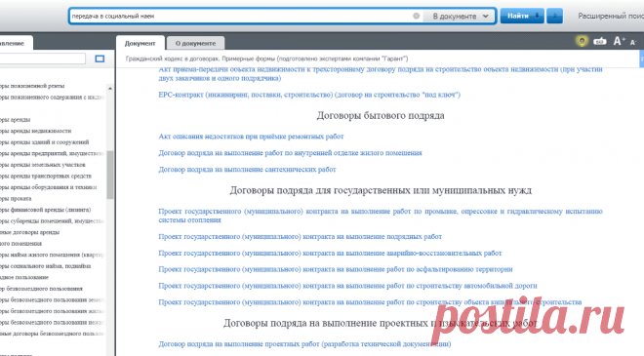Click the 'Найти' search button
The image size is (644, 356).
click(x=522, y=16)
